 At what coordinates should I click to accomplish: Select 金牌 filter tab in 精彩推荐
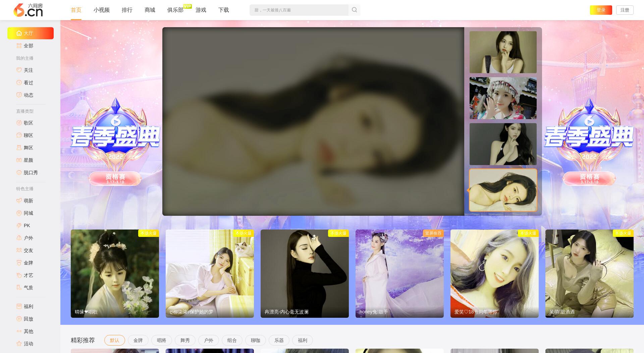pos(138,340)
